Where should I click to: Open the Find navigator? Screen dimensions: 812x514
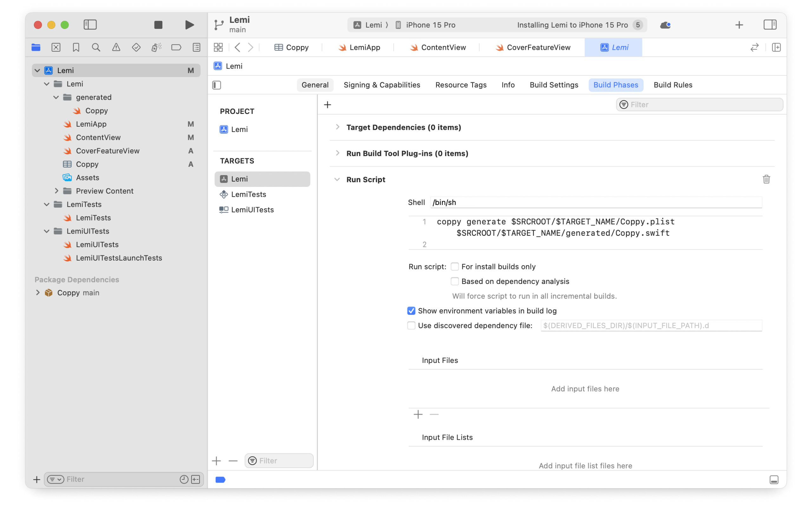tap(96, 47)
